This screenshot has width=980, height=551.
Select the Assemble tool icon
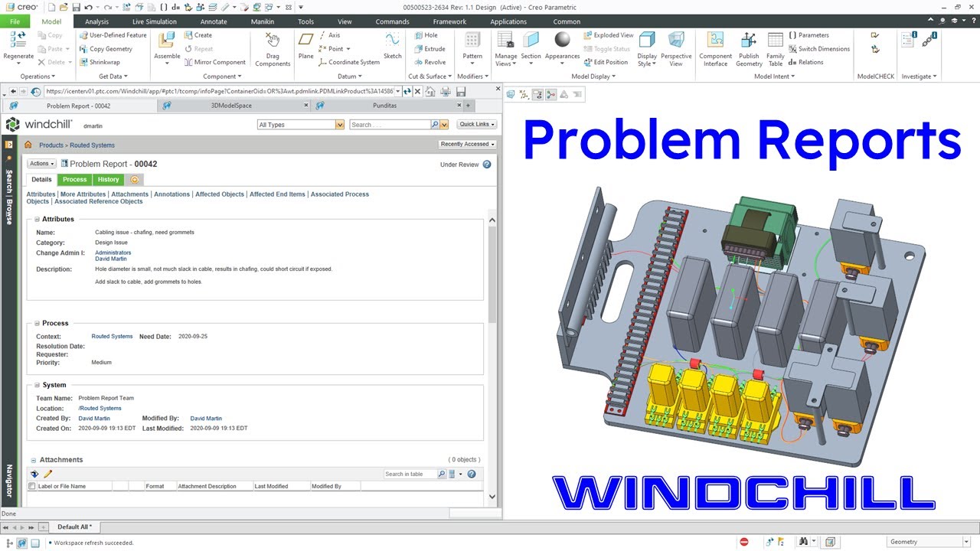pyautogui.click(x=167, y=41)
